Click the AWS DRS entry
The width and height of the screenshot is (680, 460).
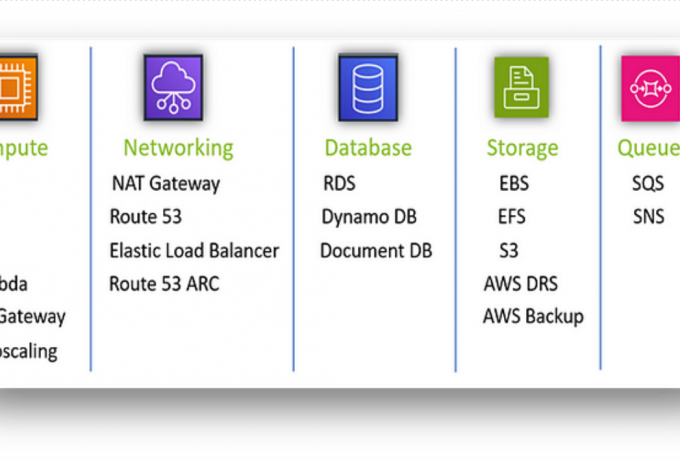click(521, 284)
